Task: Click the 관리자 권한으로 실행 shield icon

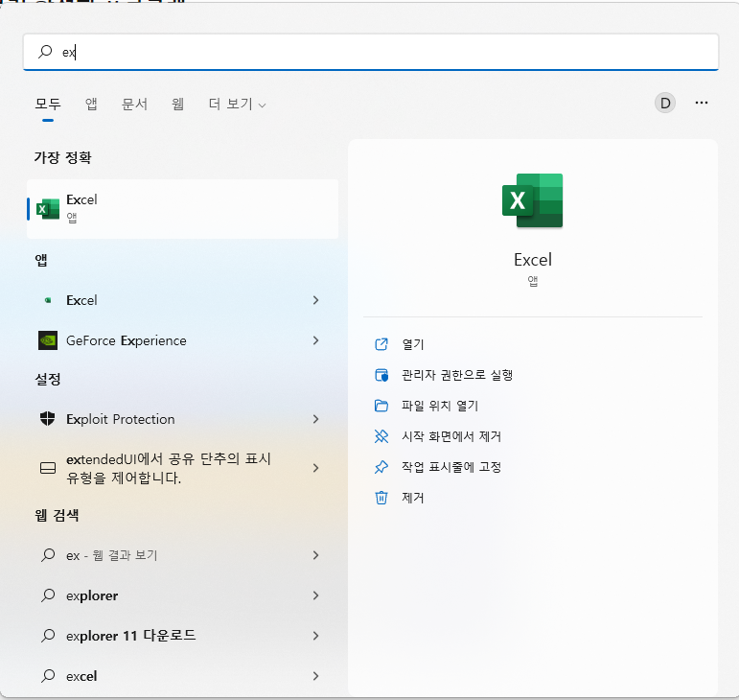Action: pos(381,375)
